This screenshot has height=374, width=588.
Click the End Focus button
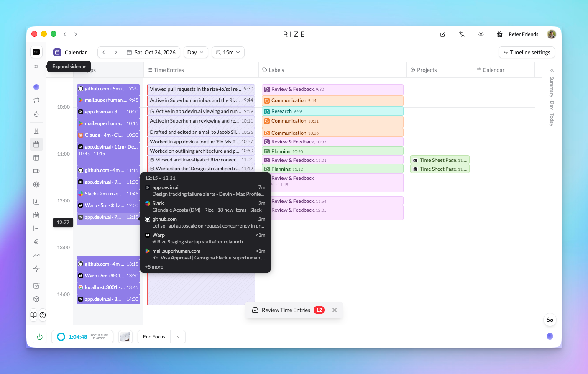coord(154,337)
